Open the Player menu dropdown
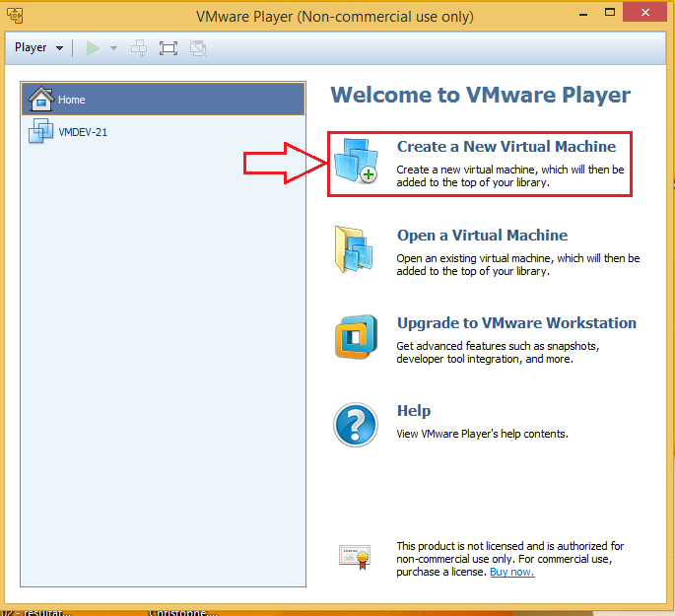Screen dimensions: 675x616 click(38, 47)
